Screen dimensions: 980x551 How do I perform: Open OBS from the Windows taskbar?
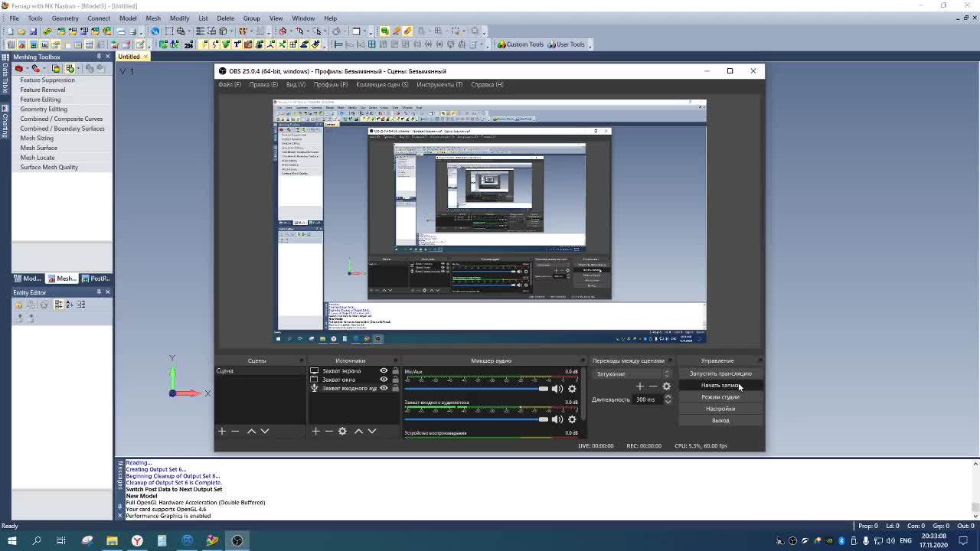click(237, 540)
